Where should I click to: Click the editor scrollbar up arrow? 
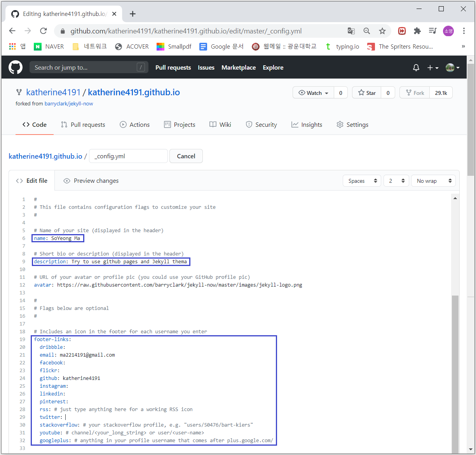pos(455,198)
